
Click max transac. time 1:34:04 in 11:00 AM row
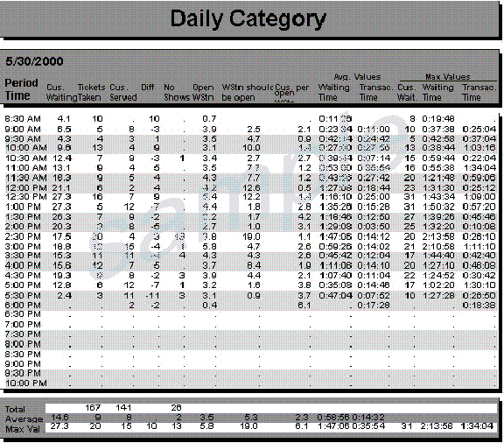click(x=479, y=168)
